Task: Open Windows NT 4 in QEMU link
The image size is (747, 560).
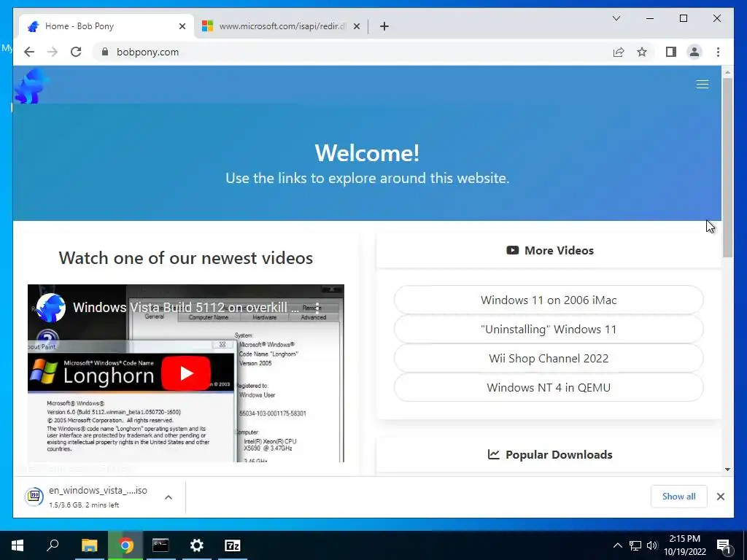Action: click(549, 387)
